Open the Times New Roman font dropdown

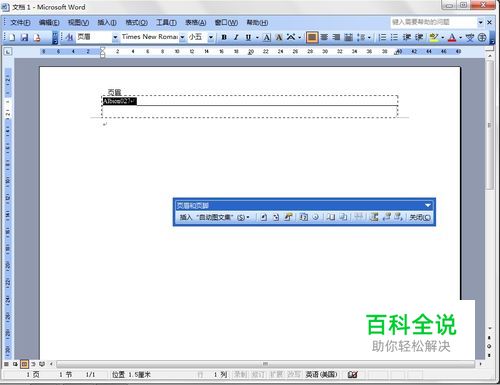182,37
